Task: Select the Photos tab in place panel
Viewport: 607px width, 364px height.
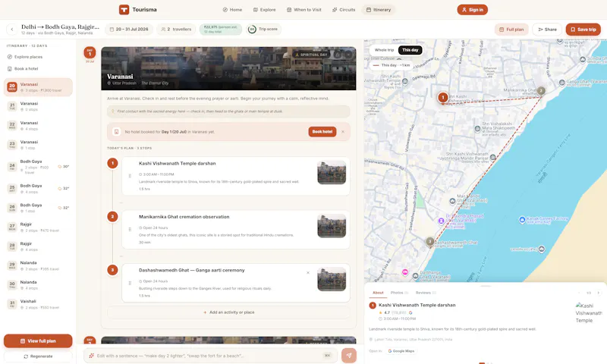Action: pos(399,293)
